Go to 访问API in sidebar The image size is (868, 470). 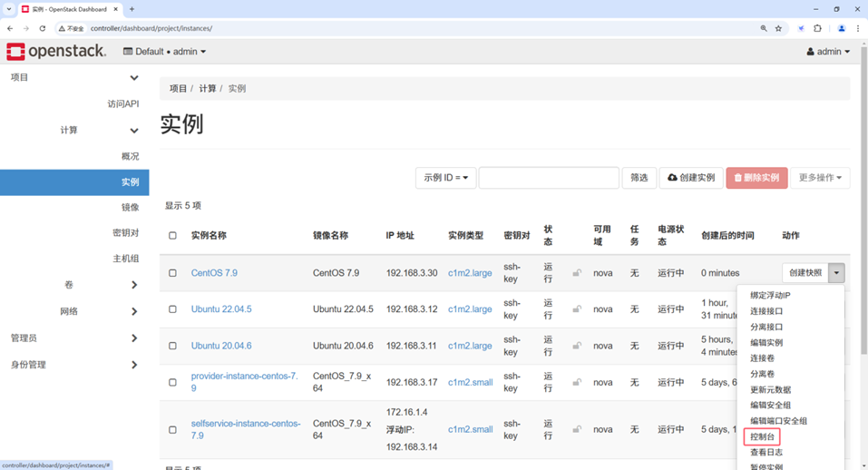122,104
